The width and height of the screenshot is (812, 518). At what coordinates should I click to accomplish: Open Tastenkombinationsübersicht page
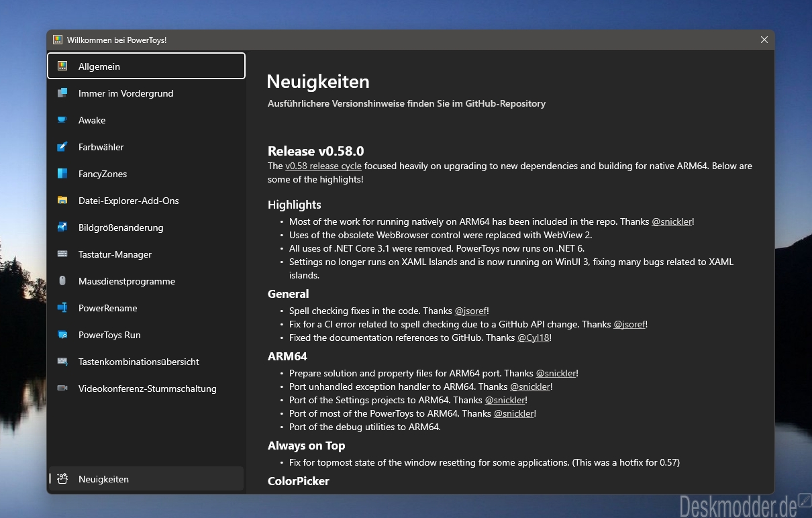point(146,362)
